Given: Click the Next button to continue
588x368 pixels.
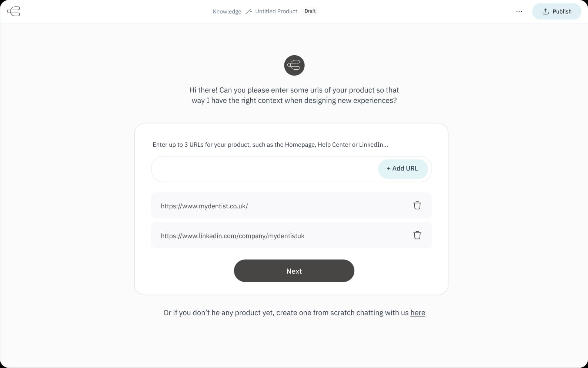Looking at the screenshot, I should pyautogui.click(x=294, y=271).
